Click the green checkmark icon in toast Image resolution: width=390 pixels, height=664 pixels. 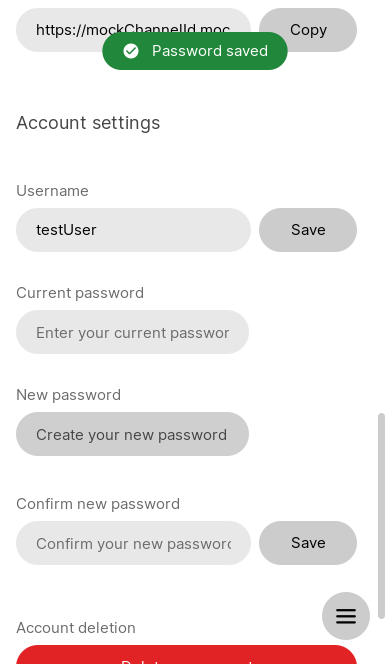point(131,51)
